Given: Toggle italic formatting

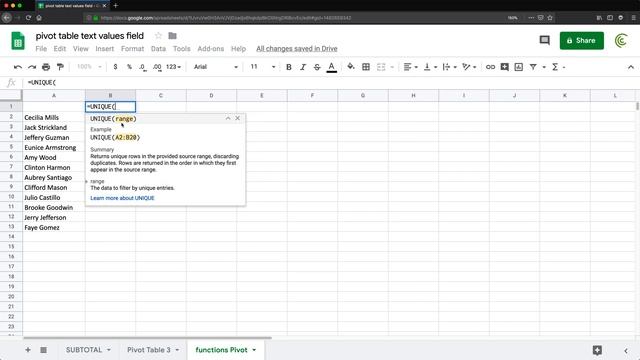Looking at the screenshot, I should point(303,67).
